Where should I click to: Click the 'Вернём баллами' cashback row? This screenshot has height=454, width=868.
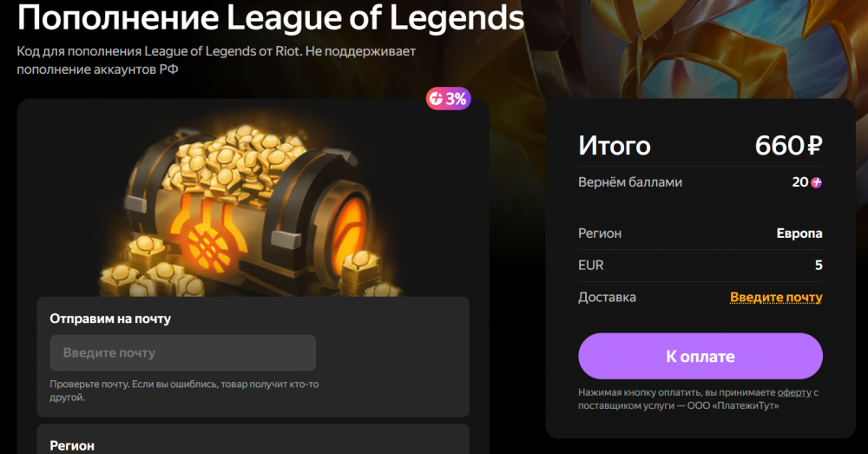[x=700, y=182]
